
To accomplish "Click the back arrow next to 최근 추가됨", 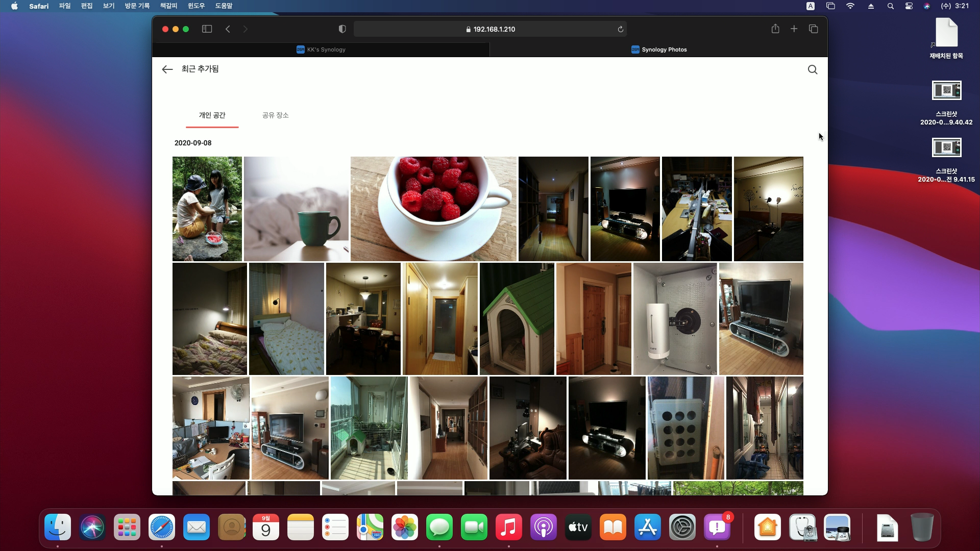I will pos(167,69).
